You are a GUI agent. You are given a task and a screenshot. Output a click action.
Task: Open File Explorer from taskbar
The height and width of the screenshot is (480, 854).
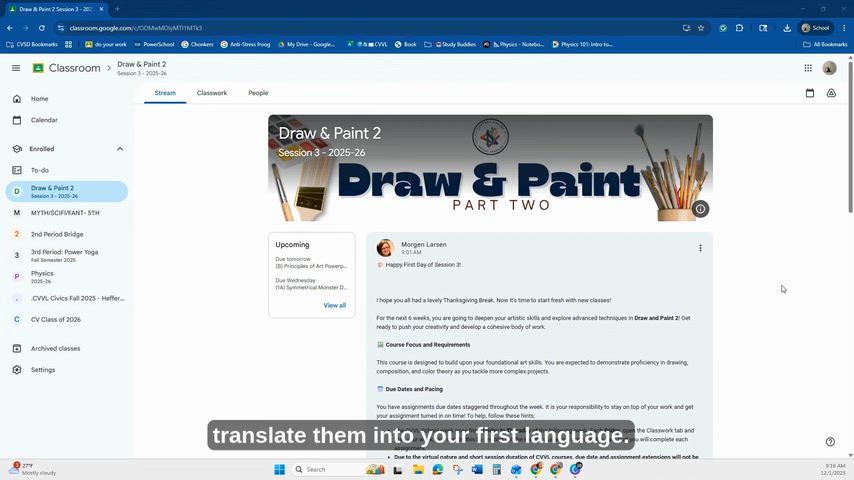(x=418, y=469)
